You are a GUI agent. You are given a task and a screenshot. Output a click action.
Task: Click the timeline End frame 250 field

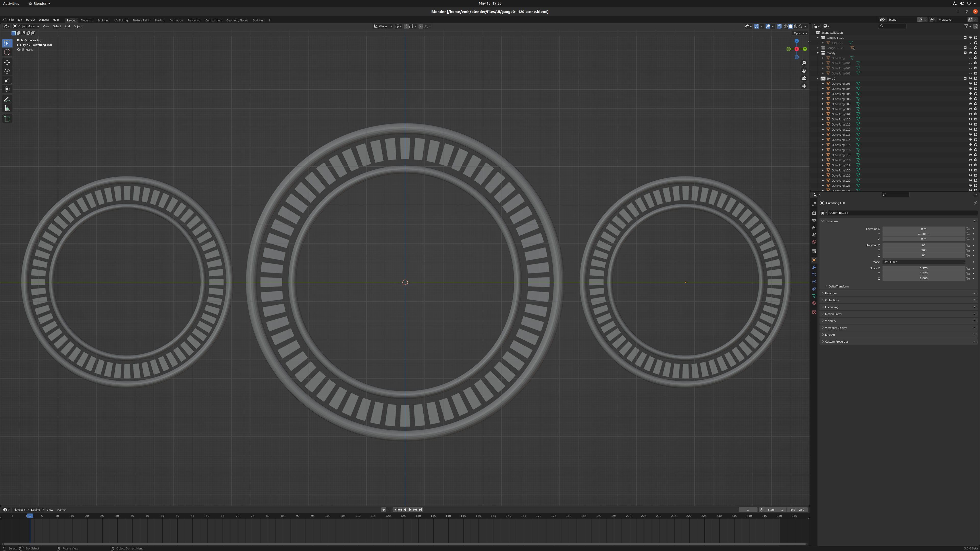point(797,510)
